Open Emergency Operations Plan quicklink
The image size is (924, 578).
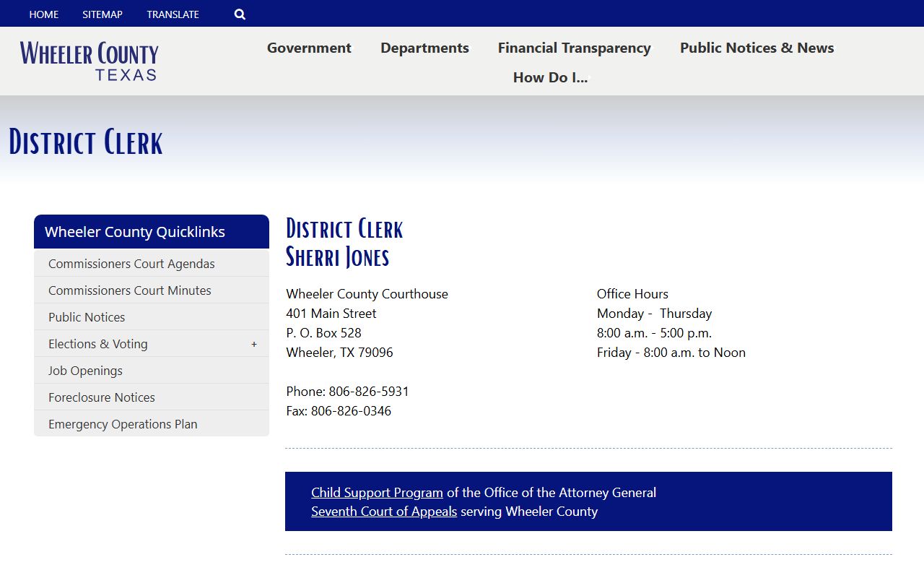tap(152, 424)
